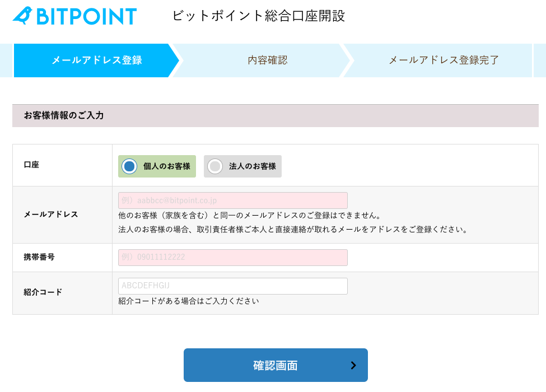The image size is (546, 392).
Task: Click the ビットポイント総合口座開設 page title
Action: click(x=258, y=16)
